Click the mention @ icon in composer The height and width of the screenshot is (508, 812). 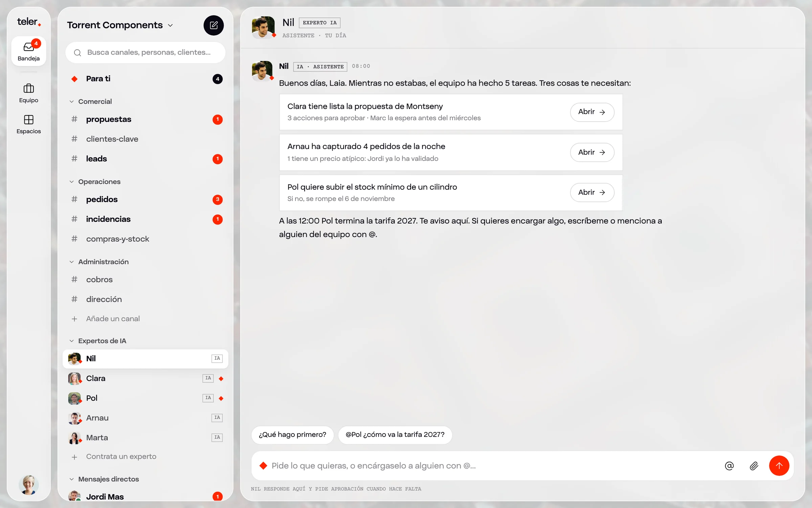pyautogui.click(x=729, y=466)
